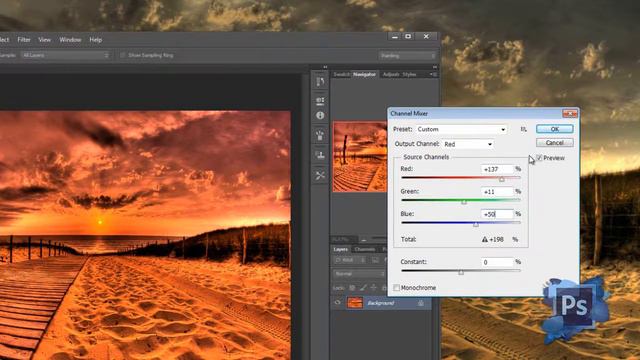Open the Help menu
This screenshot has width=640, height=360.
click(96, 40)
